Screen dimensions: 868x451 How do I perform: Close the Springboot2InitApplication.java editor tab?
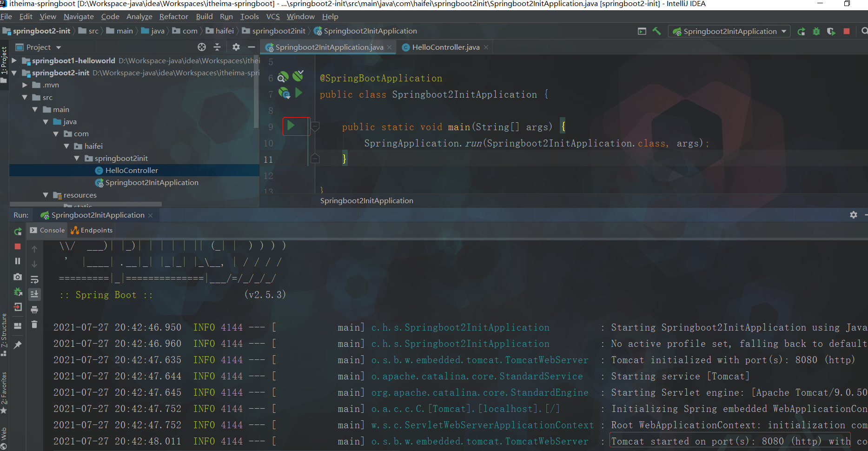point(390,47)
